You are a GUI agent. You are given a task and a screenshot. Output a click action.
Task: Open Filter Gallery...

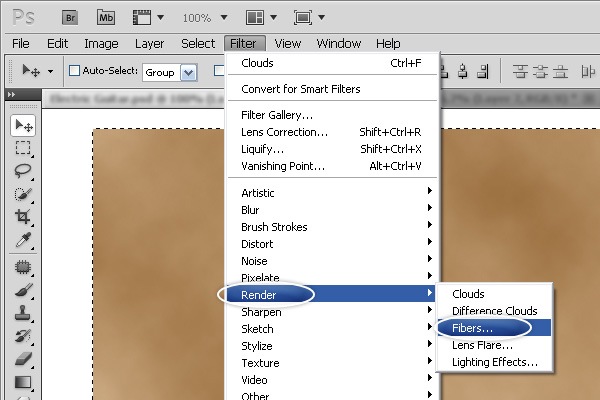coord(333,115)
